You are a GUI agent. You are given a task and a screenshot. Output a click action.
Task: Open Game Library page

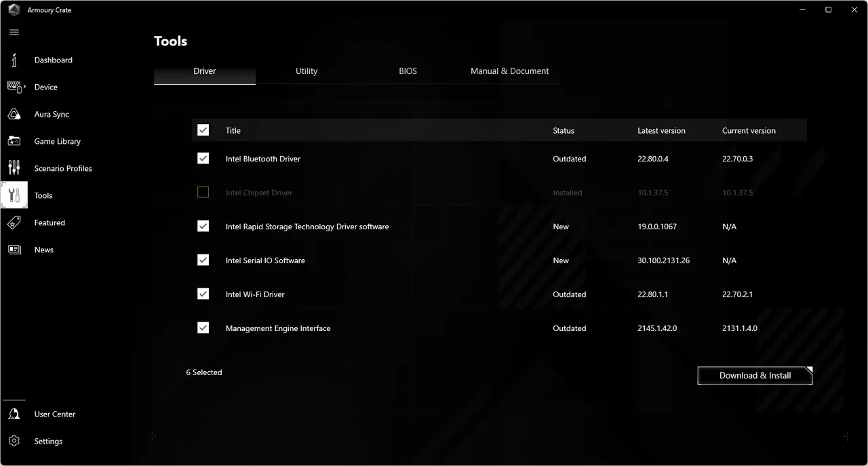58,141
